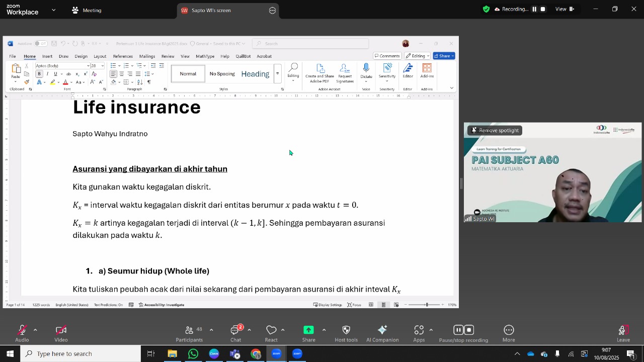Open the font name Aptos (Body) box
This screenshot has width=644, height=362.
[62, 66]
